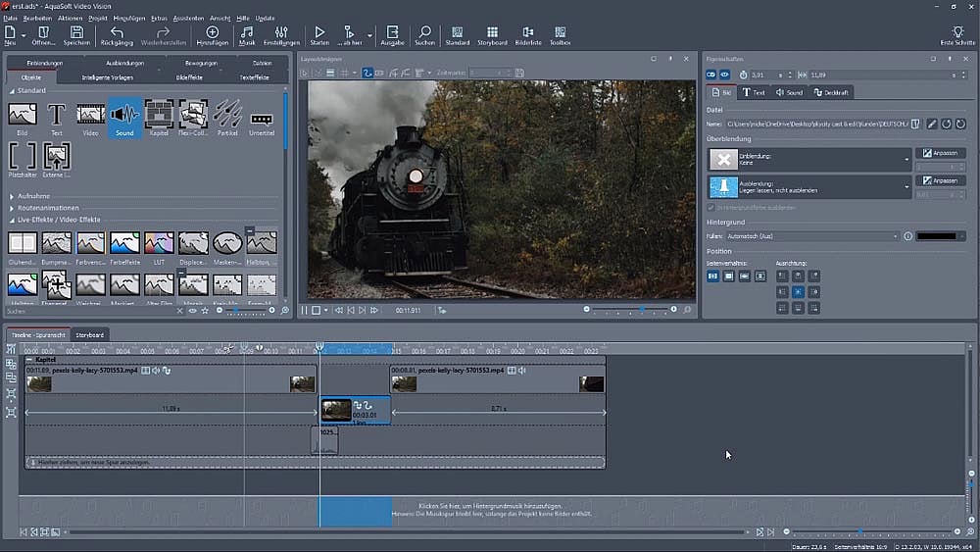Click Anpassen button next to Ausblendung
The height and width of the screenshot is (552, 980).
coord(940,181)
